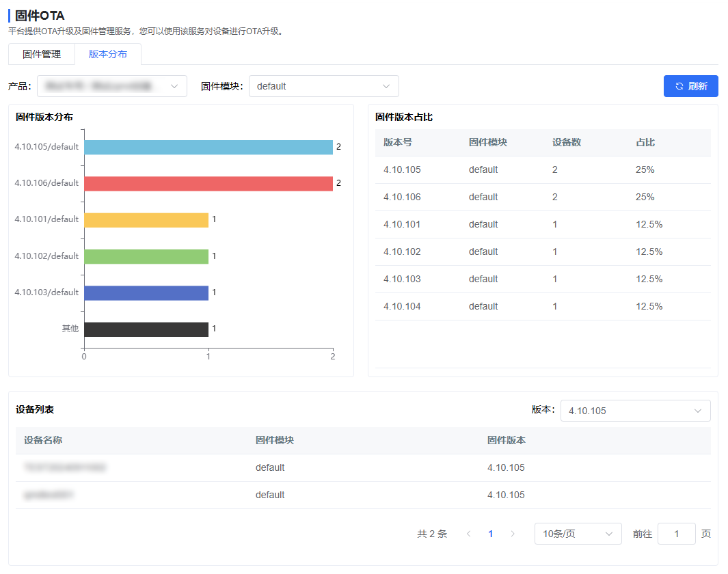
Task: Click the green 4.10.102/default bar
Action: pyautogui.click(x=146, y=256)
